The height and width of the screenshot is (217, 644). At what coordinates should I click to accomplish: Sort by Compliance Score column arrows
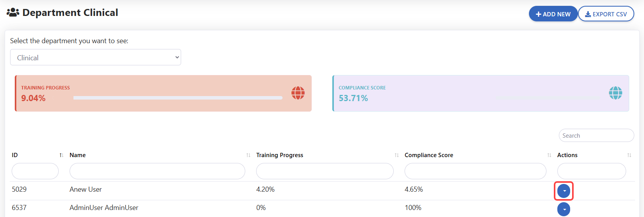click(549, 155)
